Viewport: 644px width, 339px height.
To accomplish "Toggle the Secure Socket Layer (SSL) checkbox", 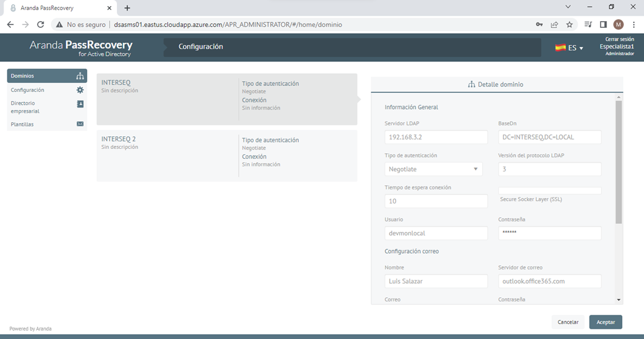I will tap(549, 191).
